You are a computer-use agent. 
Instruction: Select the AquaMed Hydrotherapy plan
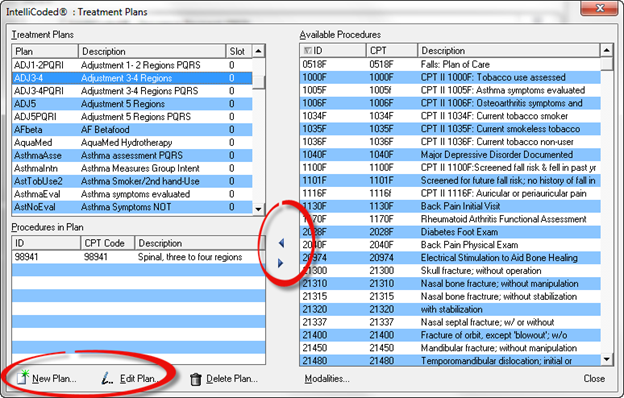pyautogui.click(x=132, y=142)
